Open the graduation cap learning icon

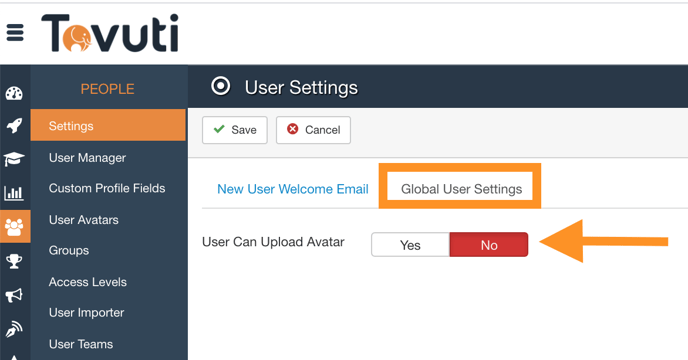click(14, 159)
